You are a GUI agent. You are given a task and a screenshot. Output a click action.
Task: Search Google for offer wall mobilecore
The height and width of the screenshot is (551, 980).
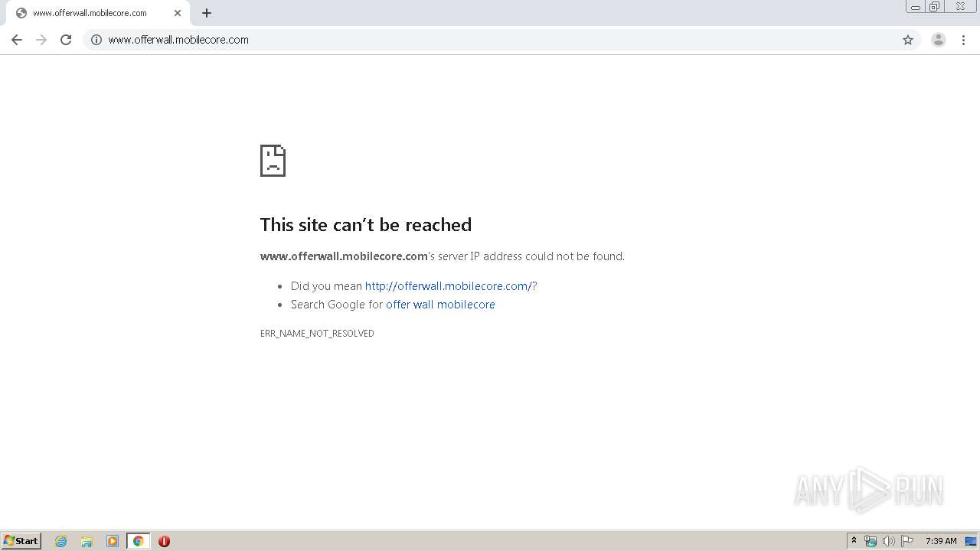(440, 305)
